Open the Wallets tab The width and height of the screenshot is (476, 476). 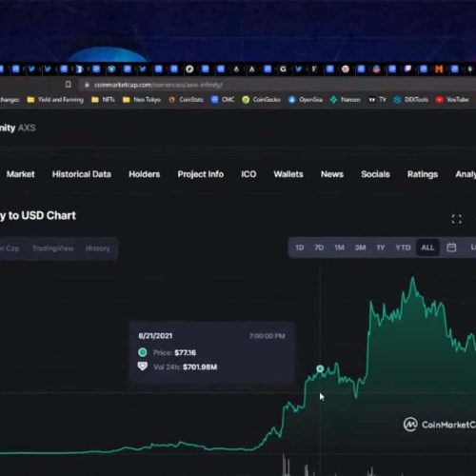(x=288, y=174)
